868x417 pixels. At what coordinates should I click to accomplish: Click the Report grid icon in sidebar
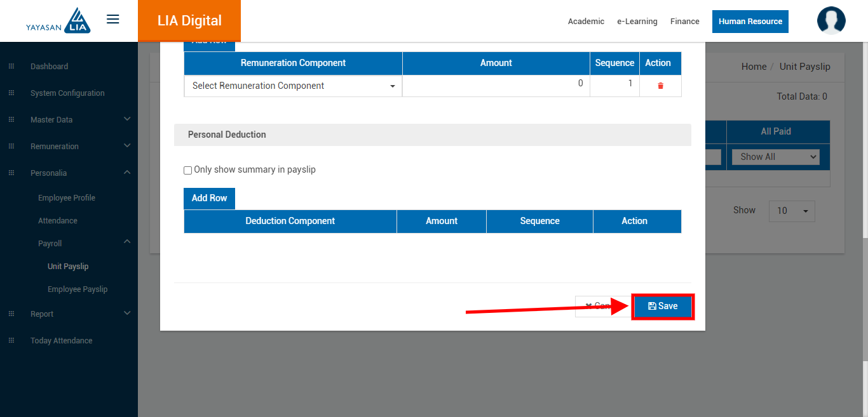point(11,314)
